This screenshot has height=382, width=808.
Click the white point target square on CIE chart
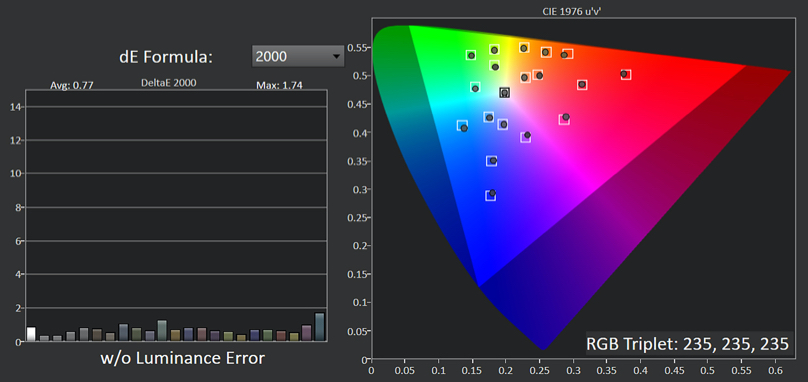tap(504, 93)
